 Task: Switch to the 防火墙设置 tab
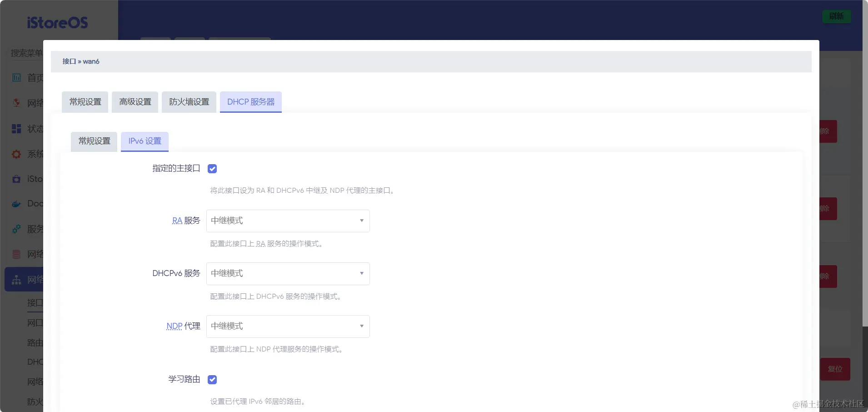coord(189,102)
